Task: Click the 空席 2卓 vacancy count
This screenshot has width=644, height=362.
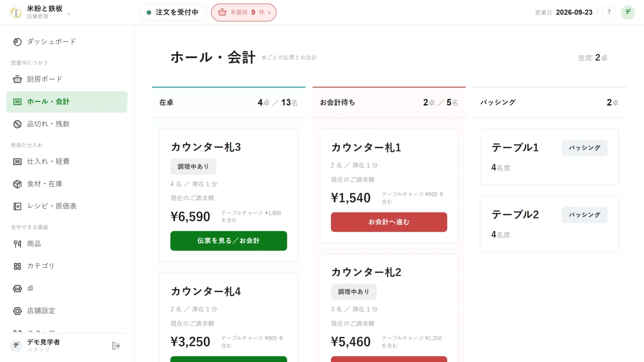Action: [x=593, y=58]
